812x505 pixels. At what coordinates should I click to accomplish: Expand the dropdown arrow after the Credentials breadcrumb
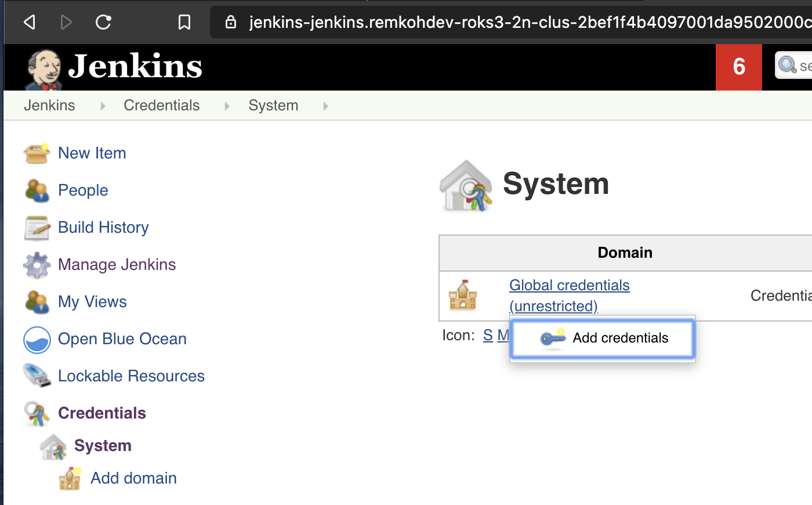tap(227, 106)
